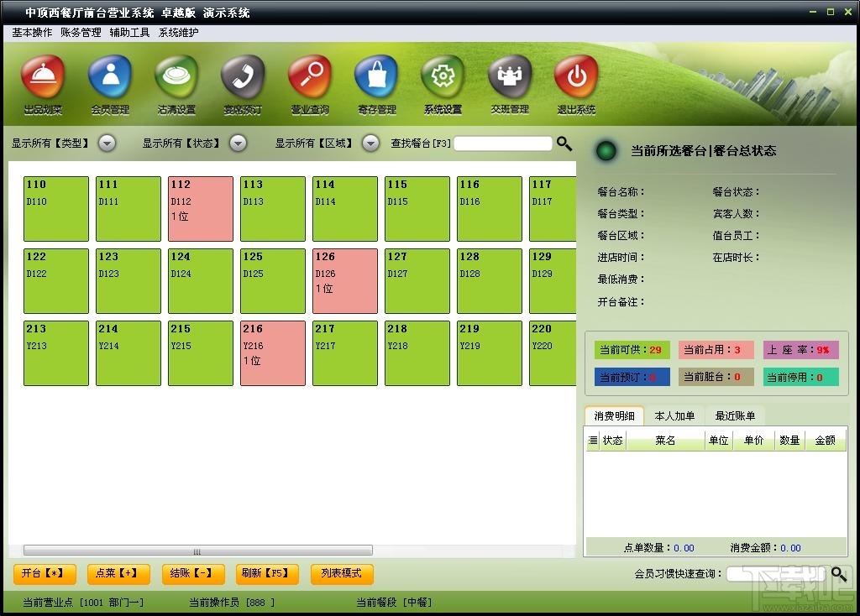Open 交班管理 shift management
Image resolution: width=860 pixels, height=616 pixels.
[x=509, y=80]
